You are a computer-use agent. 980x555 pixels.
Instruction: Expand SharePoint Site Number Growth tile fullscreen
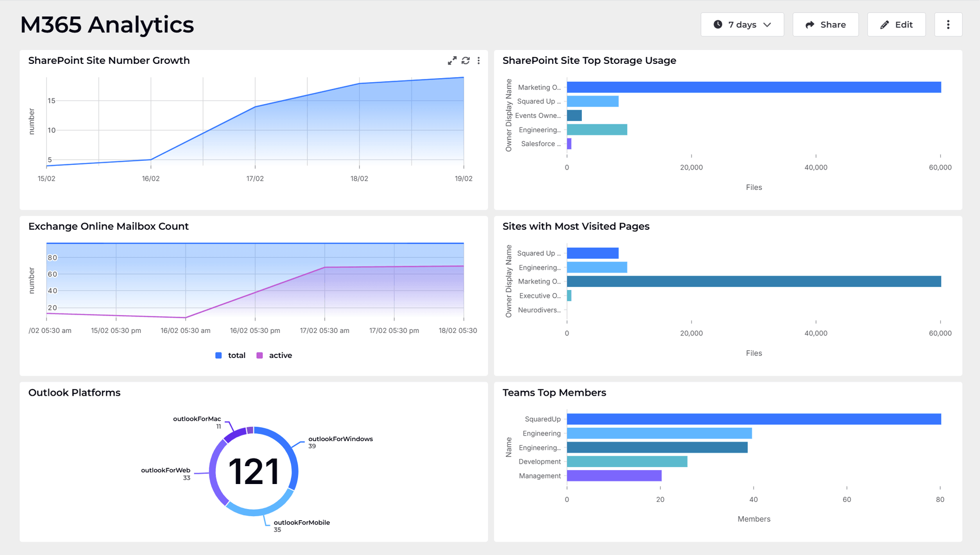tap(452, 61)
